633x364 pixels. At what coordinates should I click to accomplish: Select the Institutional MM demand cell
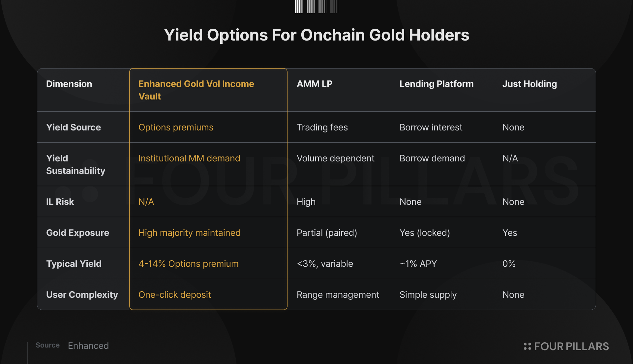click(189, 158)
